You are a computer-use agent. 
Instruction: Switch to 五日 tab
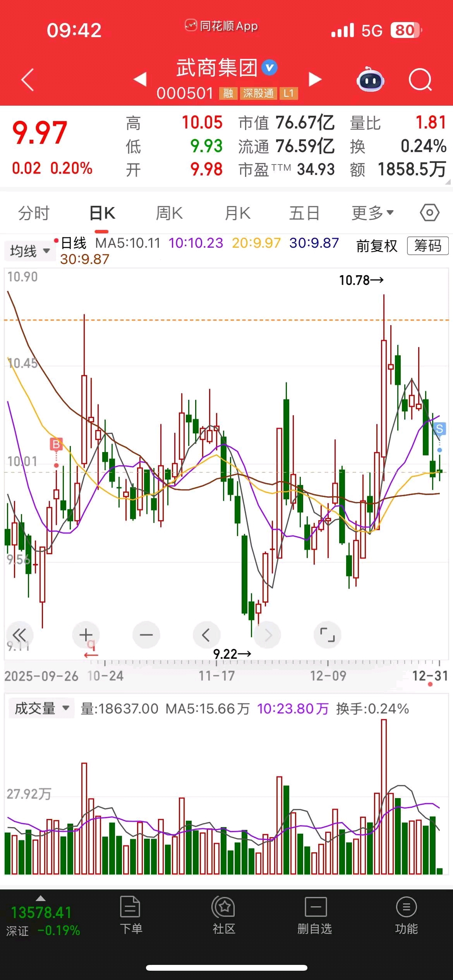pyautogui.click(x=305, y=213)
